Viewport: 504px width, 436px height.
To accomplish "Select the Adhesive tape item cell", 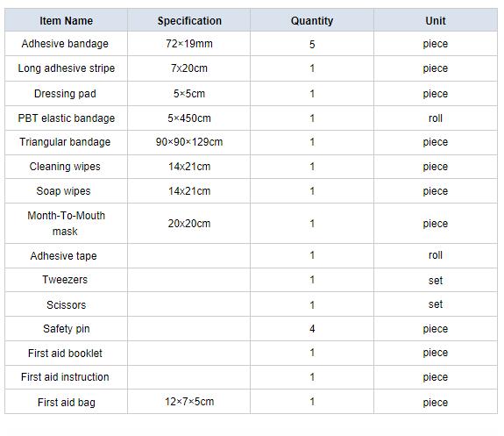I will click(67, 255).
